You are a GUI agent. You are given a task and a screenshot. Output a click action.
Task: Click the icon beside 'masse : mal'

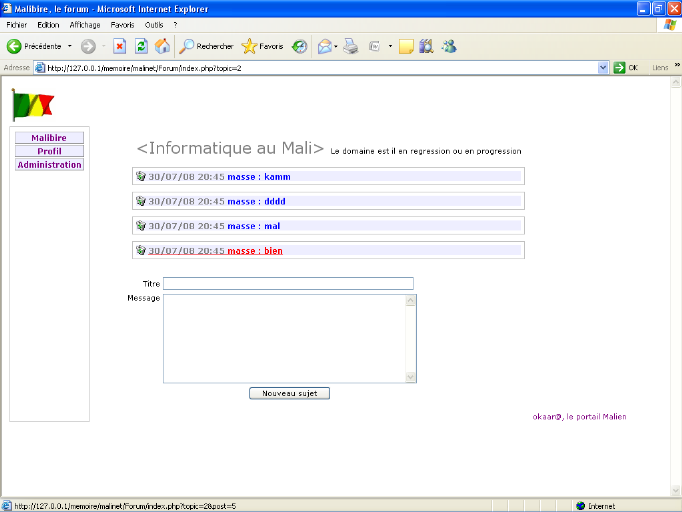coord(140,225)
